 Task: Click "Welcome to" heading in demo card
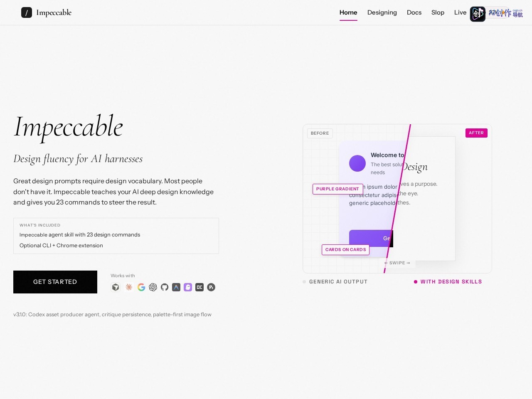click(387, 155)
